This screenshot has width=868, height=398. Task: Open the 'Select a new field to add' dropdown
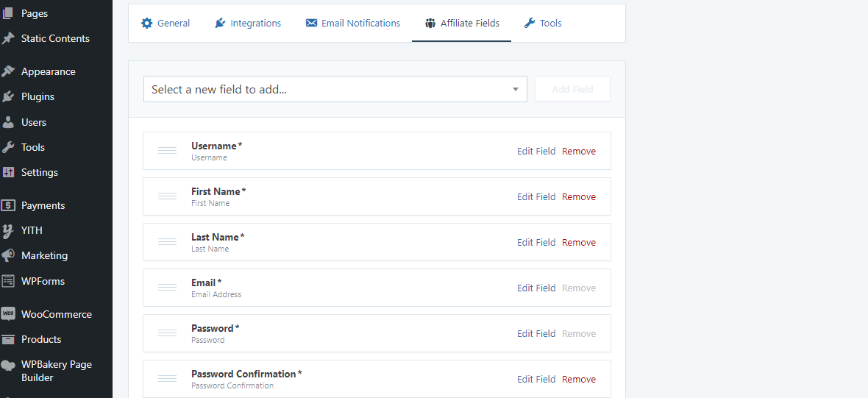pos(335,90)
